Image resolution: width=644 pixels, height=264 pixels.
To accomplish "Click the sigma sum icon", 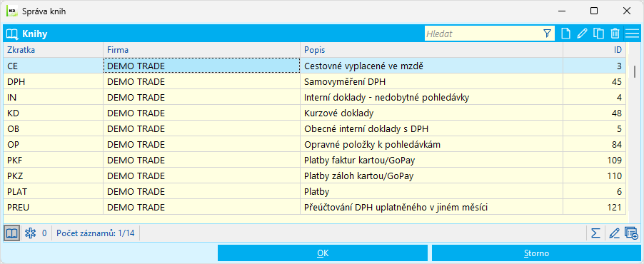I will (x=595, y=233).
